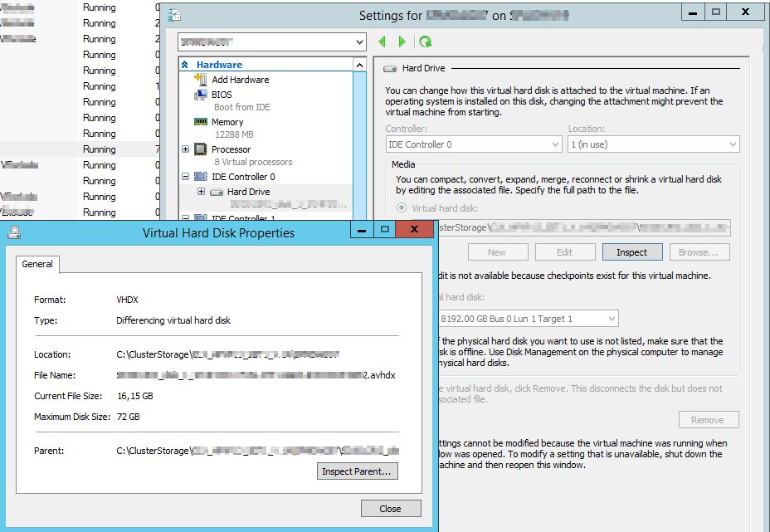The image size is (770, 532).
Task: Click the IDE Controller 0 icon
Action: click(200, 176)
